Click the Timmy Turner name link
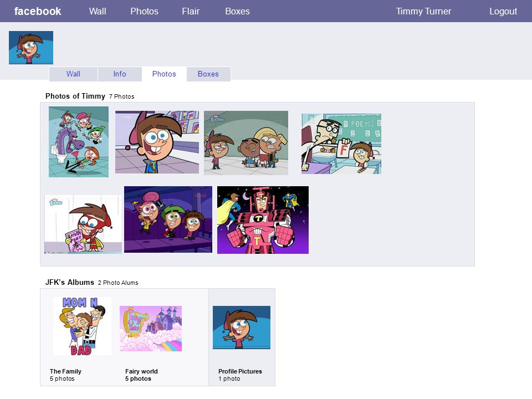This screenshot has height=399, width=532. [x=423, y=11]
